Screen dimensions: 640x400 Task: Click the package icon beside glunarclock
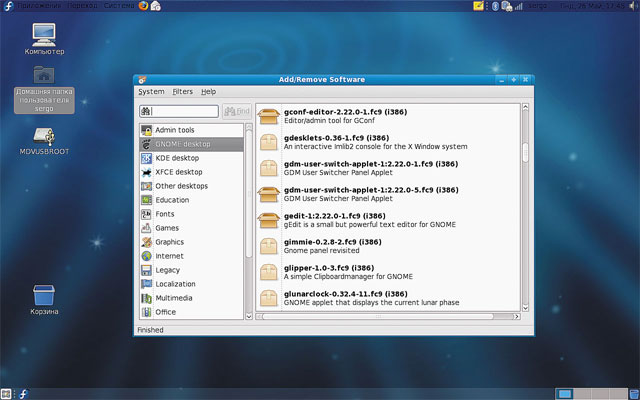pyautogui.click(x=269, y=298)
